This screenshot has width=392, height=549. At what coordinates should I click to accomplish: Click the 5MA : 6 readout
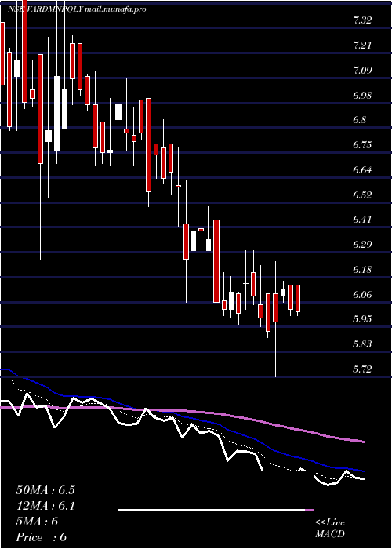tap(37, 522)
